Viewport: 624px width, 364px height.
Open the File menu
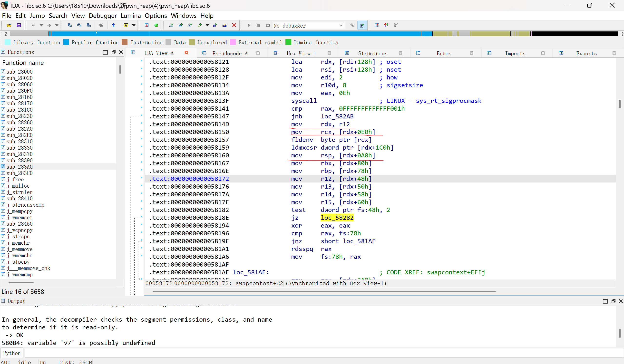click(7, 16)
